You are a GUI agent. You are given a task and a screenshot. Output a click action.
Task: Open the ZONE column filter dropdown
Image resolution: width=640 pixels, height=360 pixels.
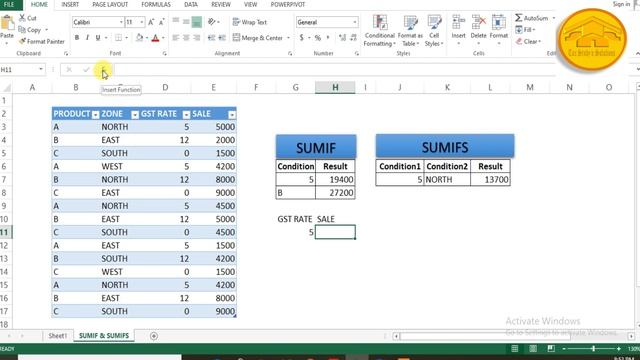(135, 115)
